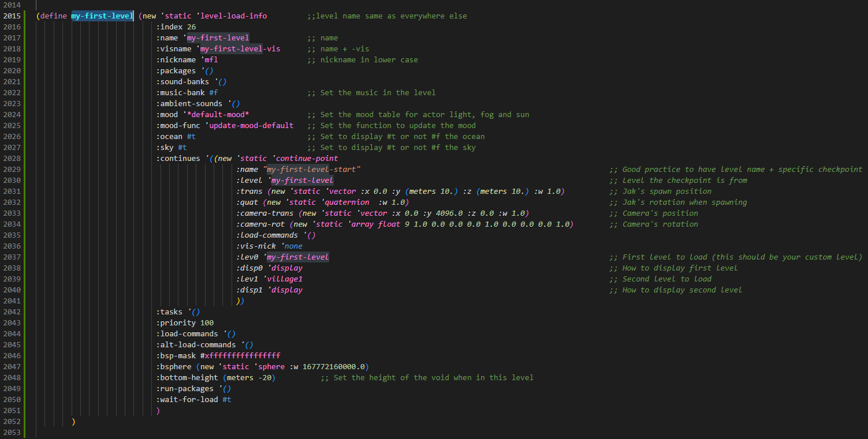Click the nickname value 'mfl

pyautogui.click(x=209, y=60)
